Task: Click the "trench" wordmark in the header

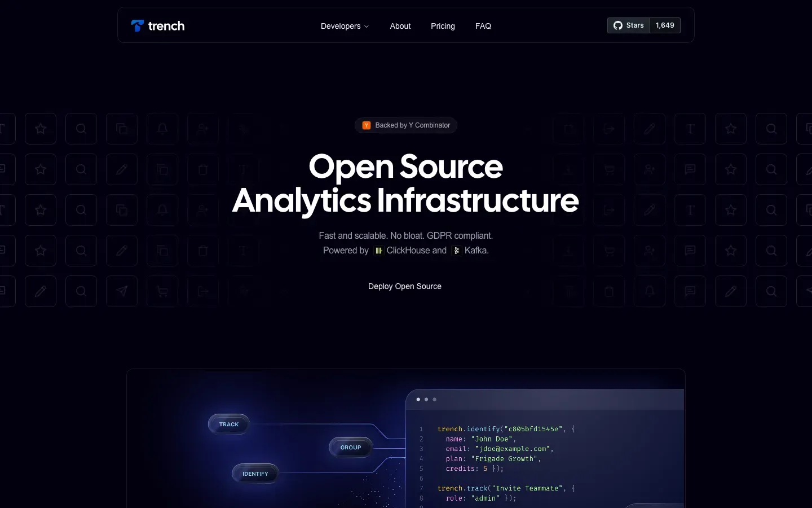Action: pos(166,26)
